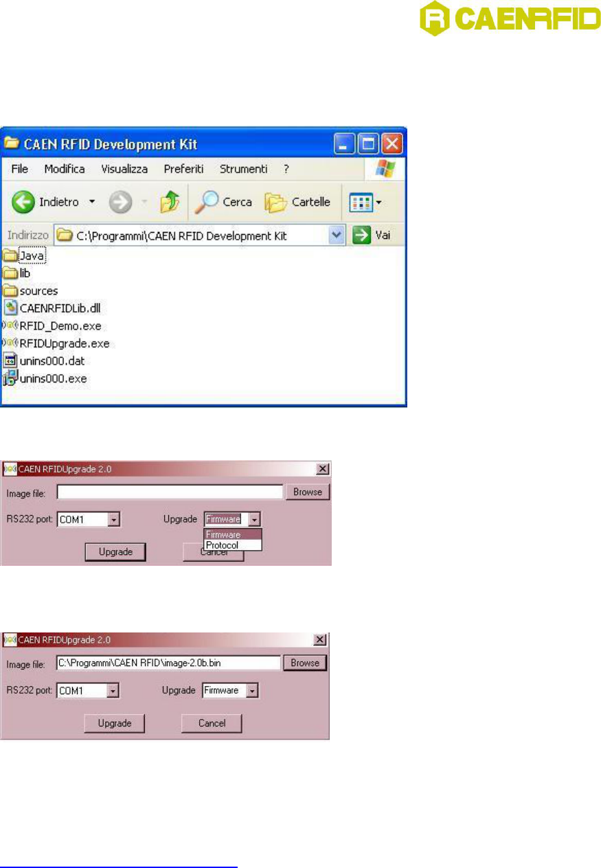Click image-2.0b.bin path field in second dialog
The width and height of the screenshot is (601, 868).
[x=169, y=663]
